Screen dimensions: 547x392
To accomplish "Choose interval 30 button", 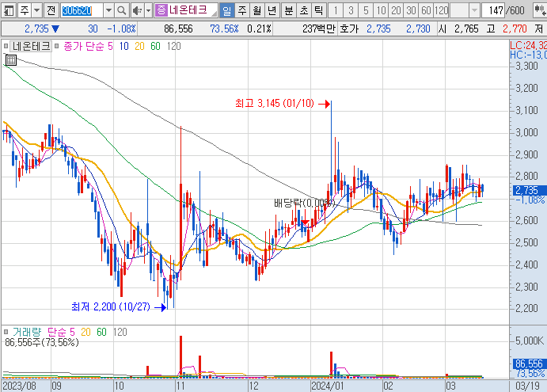I will point(411,10).
